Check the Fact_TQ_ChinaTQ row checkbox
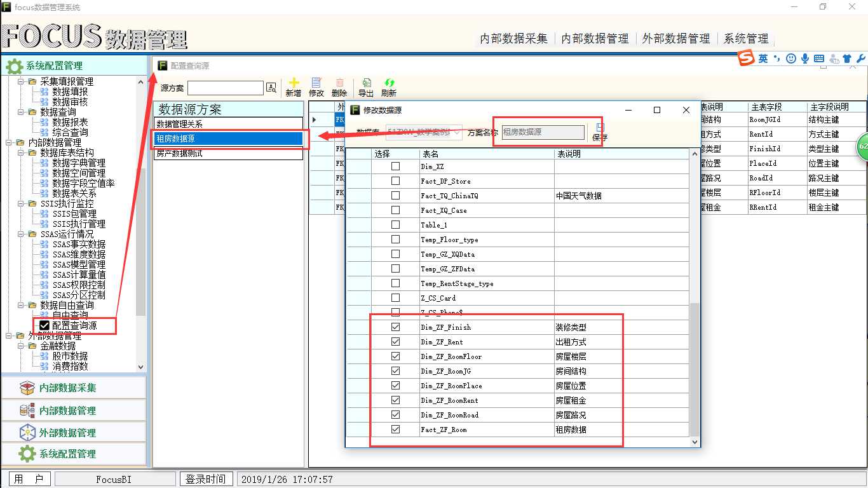This screenshot has width=868, height=488. 395,196
